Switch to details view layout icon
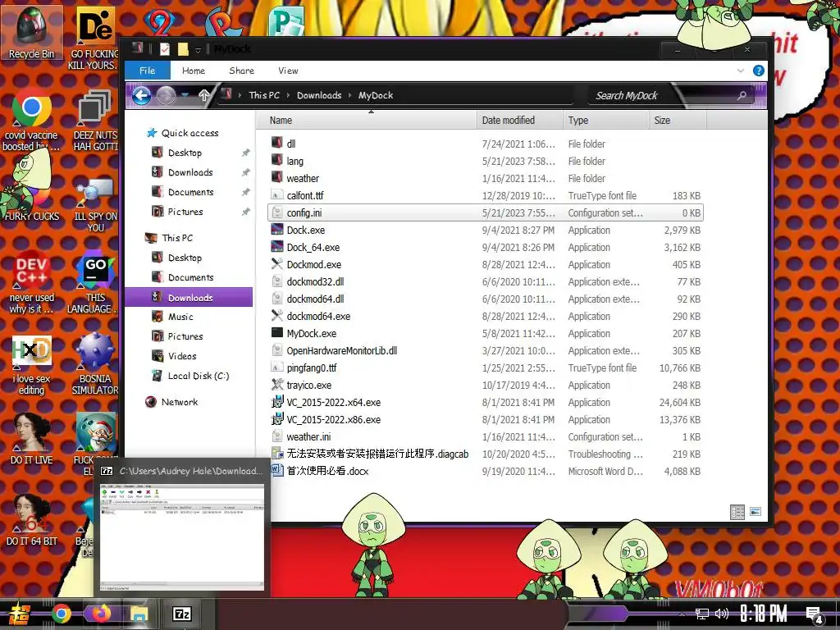This screenshot has width=840, height=630. [x=737, y=512]
